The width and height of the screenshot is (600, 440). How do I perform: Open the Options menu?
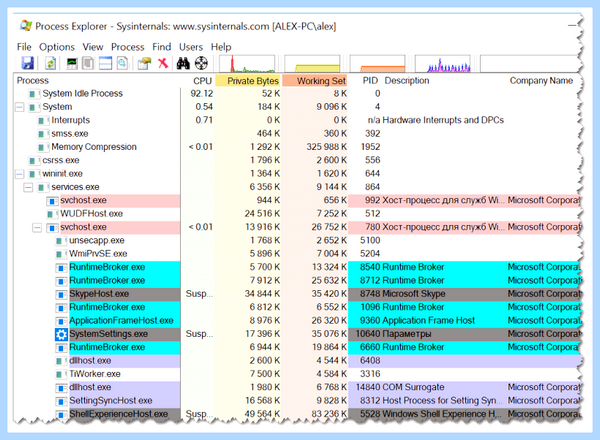coord(57,47)
